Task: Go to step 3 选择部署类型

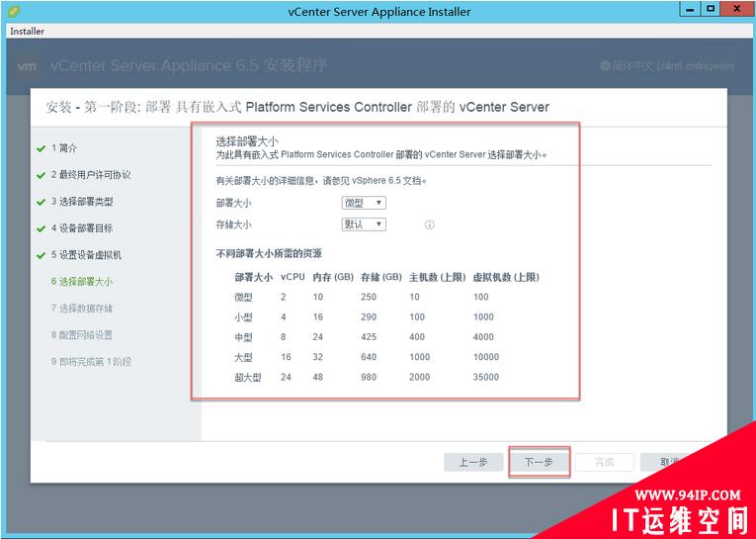Action: click(82, 201)
